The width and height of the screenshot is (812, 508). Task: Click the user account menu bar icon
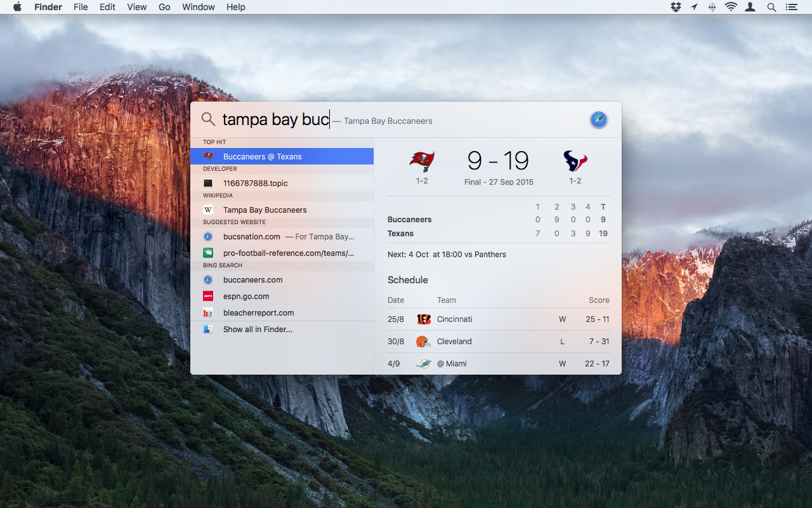pos(751,7)
